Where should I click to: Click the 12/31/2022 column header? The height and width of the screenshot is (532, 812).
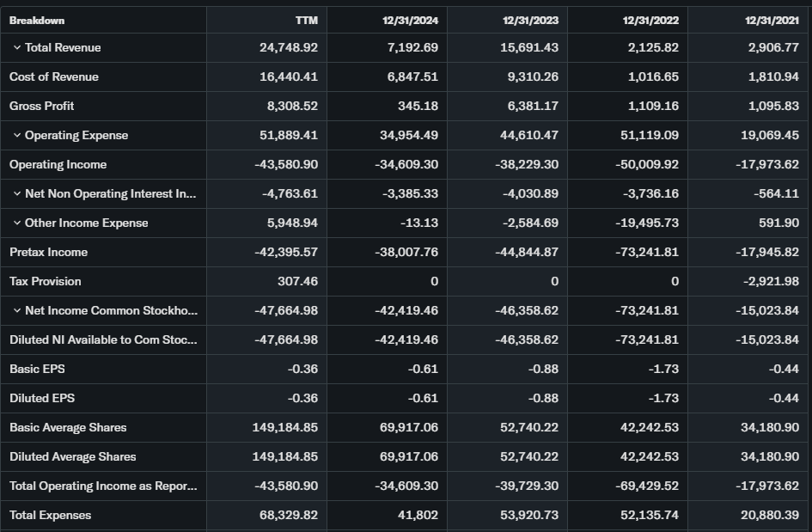pyautogui.click(x=650, y=20)
